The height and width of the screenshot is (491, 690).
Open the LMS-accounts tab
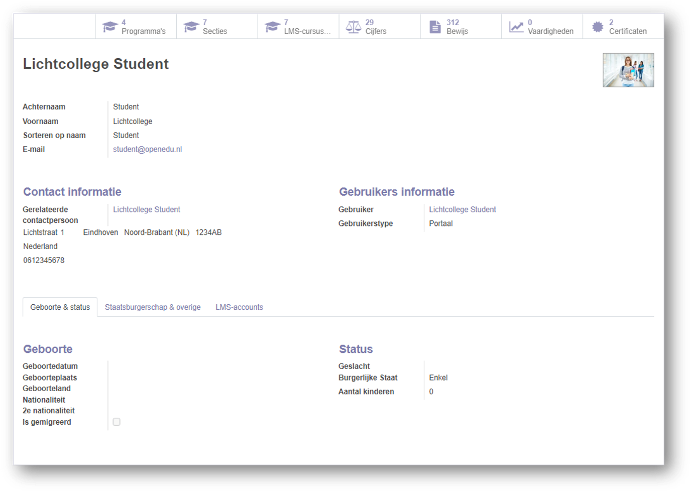click(x=239, y=307)
